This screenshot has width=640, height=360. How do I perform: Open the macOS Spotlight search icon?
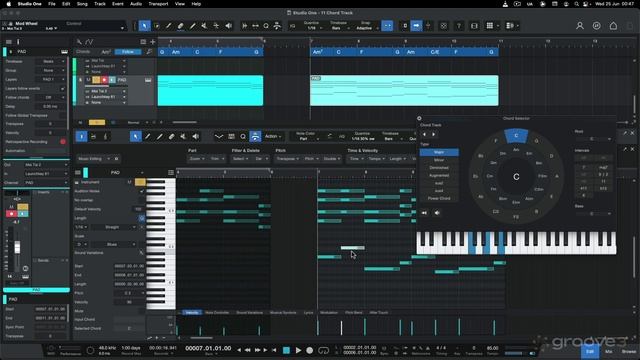click(576, 4)
